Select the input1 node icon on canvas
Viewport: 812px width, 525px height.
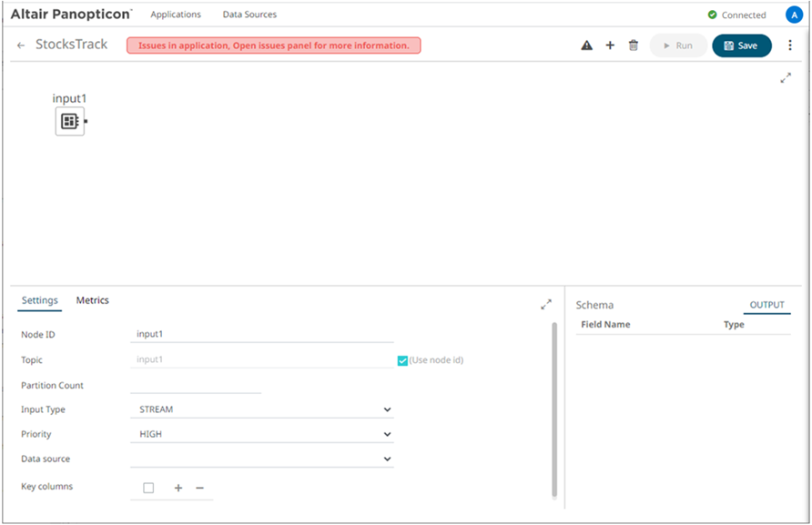(x=70, y=121)
